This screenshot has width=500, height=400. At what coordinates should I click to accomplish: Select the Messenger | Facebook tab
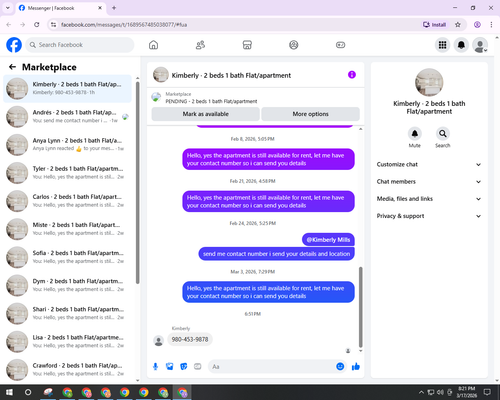(61, 8)
